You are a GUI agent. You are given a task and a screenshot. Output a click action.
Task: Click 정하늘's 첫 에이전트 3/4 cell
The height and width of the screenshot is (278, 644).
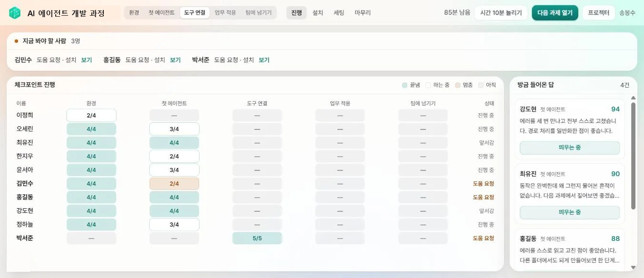174,225
